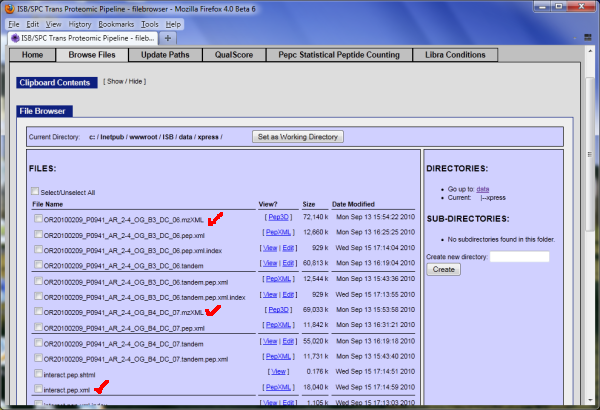Select the interact.pep.xml file checkbox
Image resolution: width=600 pixels, height=410 pixels.
click(x=39, y=388)
